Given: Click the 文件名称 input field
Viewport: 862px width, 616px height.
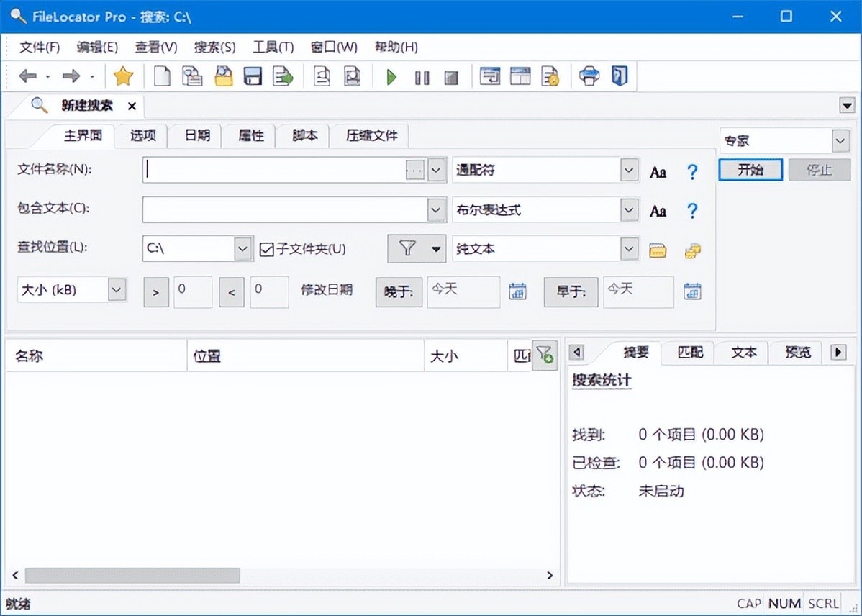Looking at the screenshot, I should click(273, 171).
